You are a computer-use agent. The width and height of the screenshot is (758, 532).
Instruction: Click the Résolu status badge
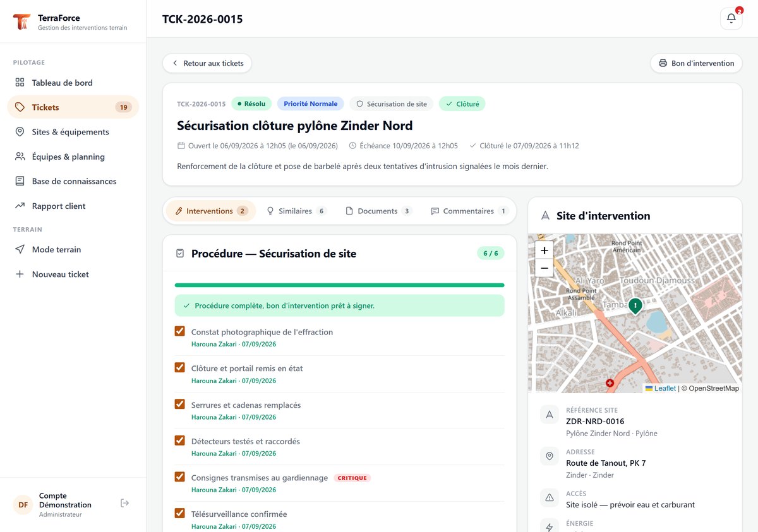click(251, 103)
